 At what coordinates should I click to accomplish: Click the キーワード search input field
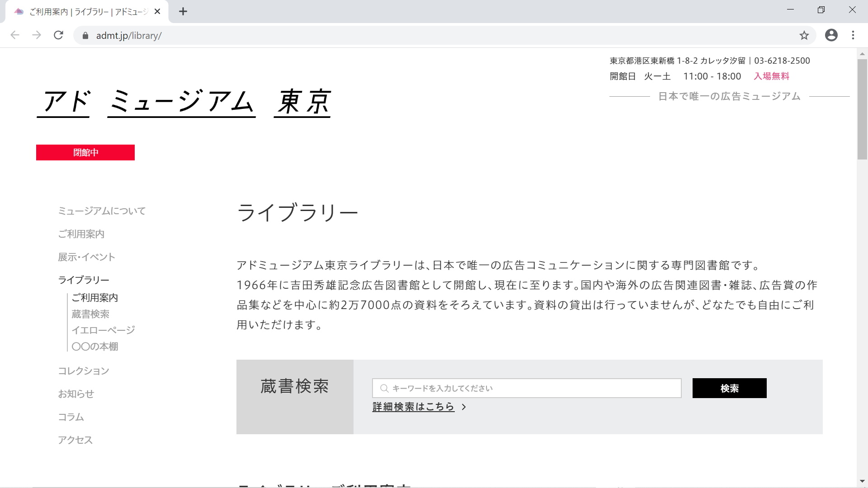(527, 388)
